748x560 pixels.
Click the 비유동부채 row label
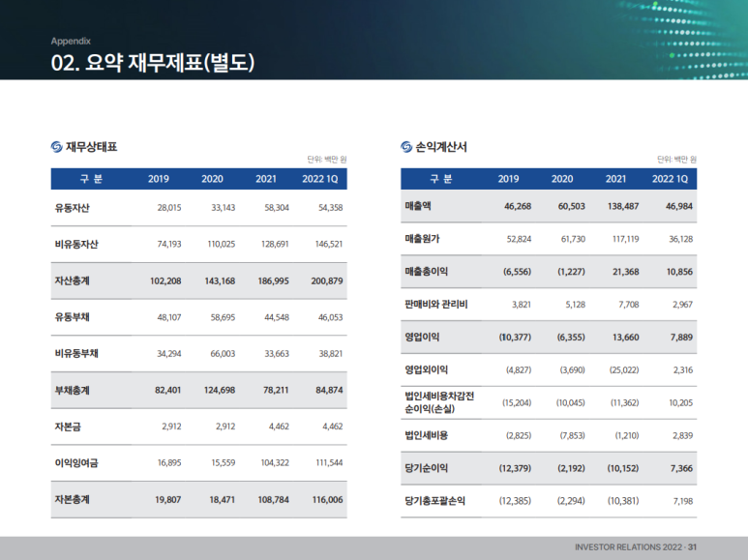[x=76, y=353]
